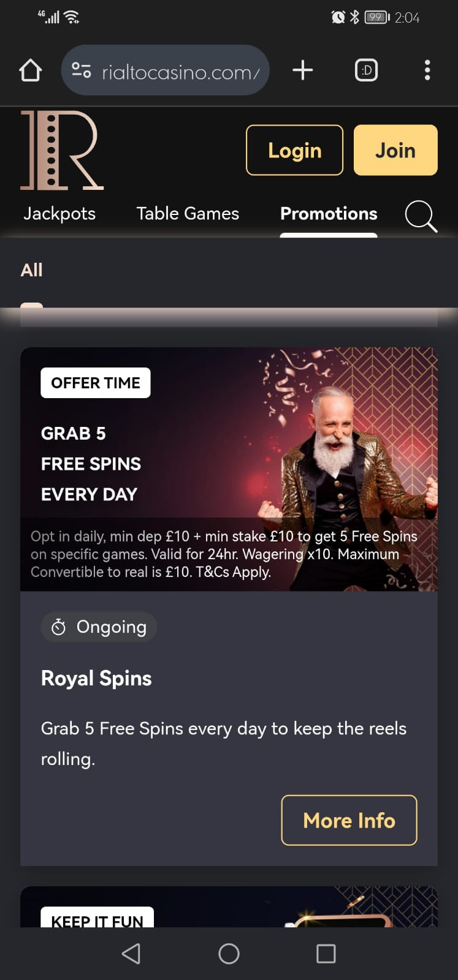Click the Rialto Casino R logo
This screenshot has height=980, width=458.
pos(62,150)
